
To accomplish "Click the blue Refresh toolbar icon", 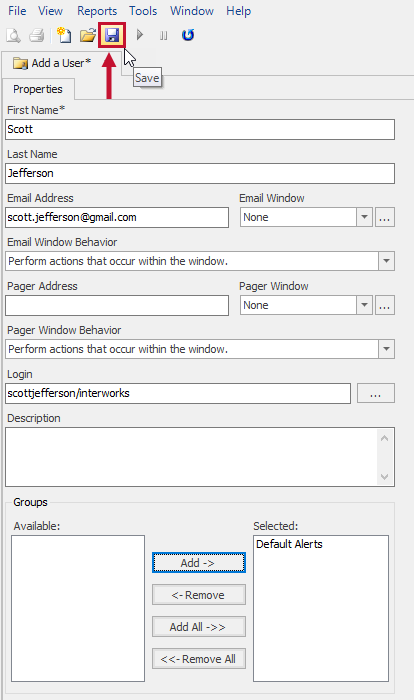I will tap(188, 35).
